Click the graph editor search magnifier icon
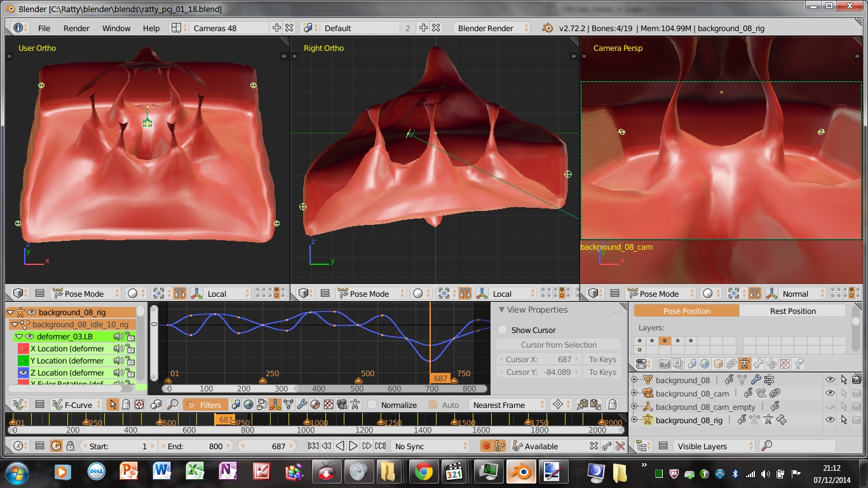The width and height of the screenshot is (868, 488). (172, 405)
